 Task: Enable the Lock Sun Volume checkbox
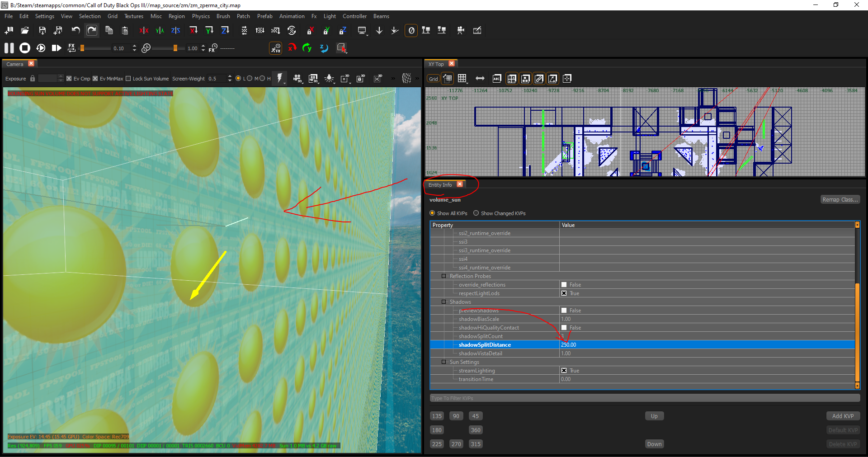point(128,79)
